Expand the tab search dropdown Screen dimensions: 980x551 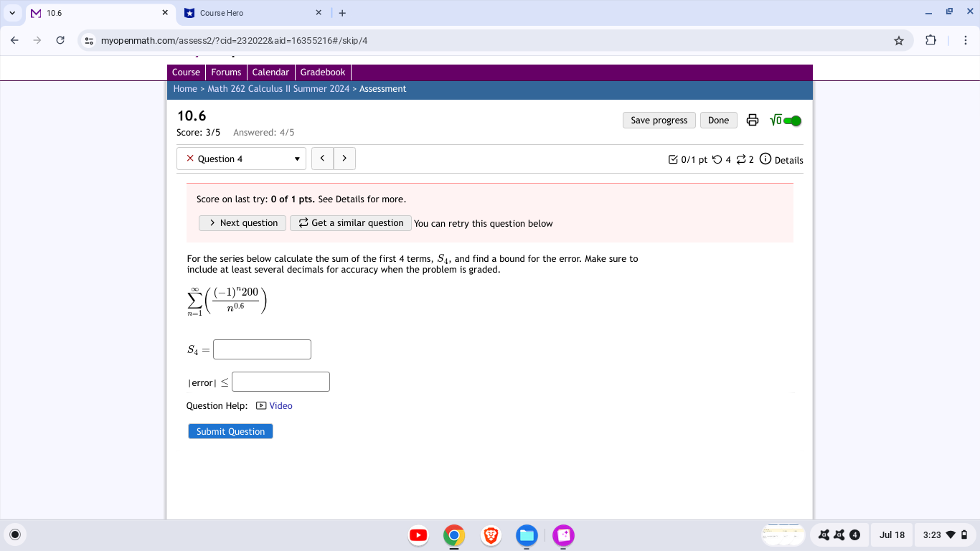coord(12,13)
